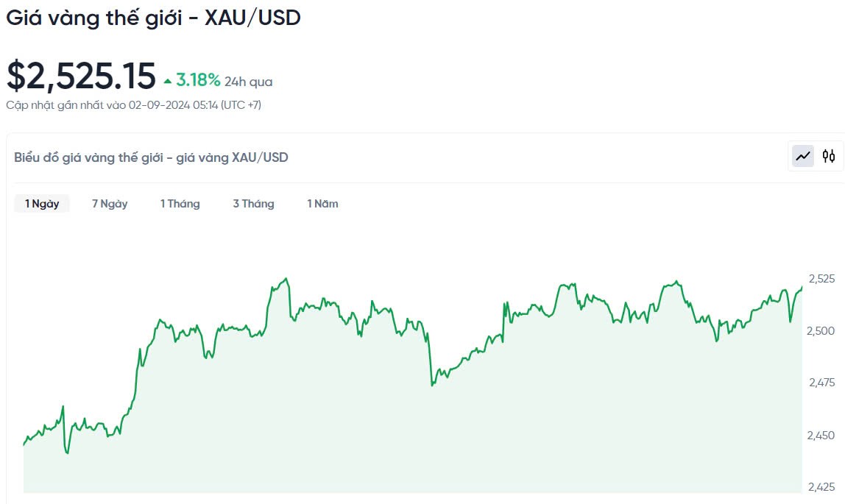
Task: Open the 1 Năm chart period
Action: [323, 204]
